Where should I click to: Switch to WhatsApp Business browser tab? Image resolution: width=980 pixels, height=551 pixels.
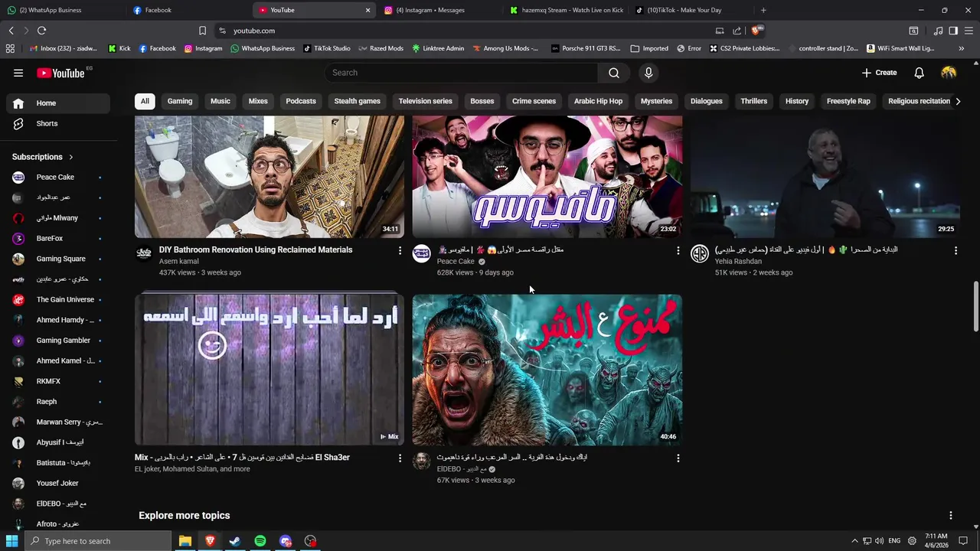61,10
